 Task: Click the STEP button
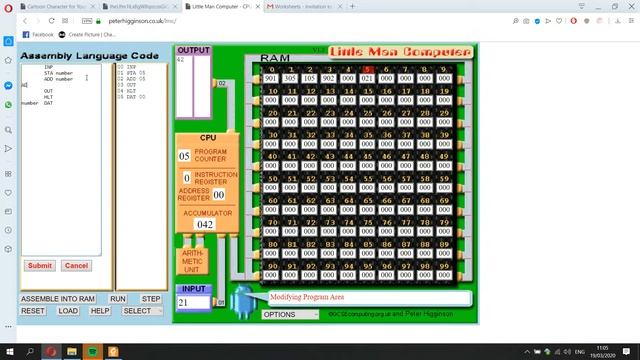[151, 299]
